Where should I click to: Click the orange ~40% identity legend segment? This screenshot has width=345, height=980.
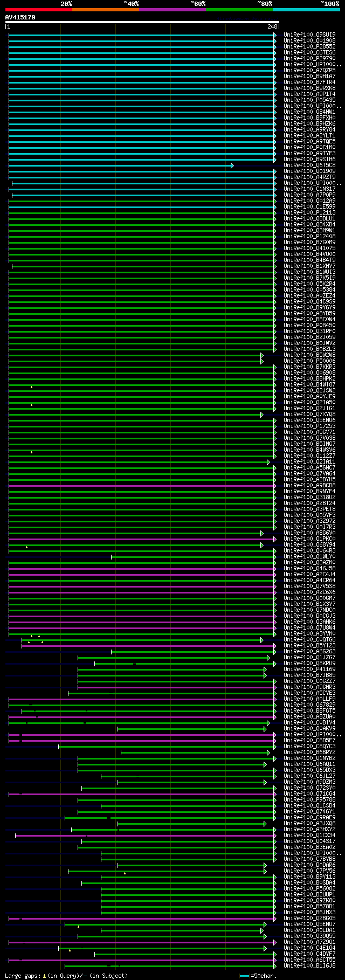[x=105, y=10]
